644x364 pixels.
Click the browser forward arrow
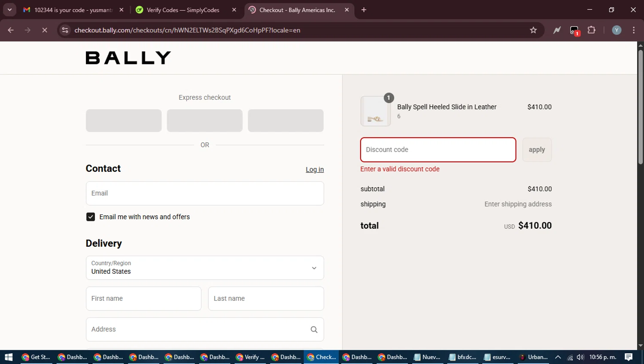[27, 30]
